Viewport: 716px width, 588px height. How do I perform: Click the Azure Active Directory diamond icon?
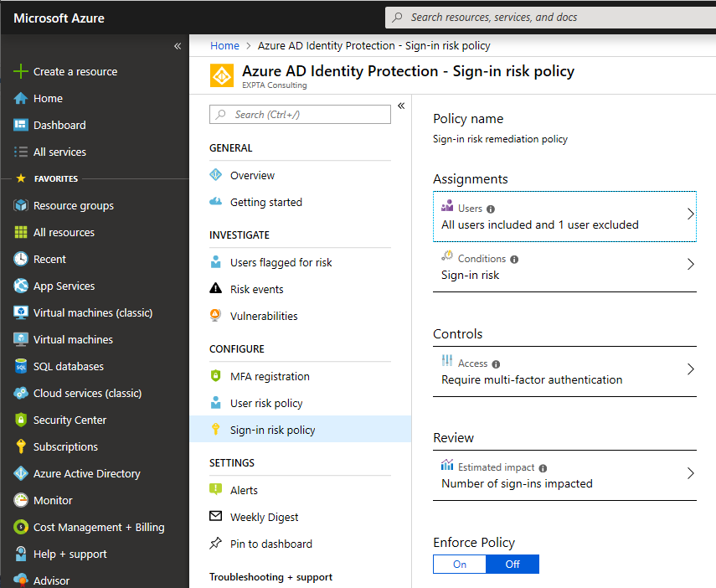pyautogui.click(x=21, y=473)
